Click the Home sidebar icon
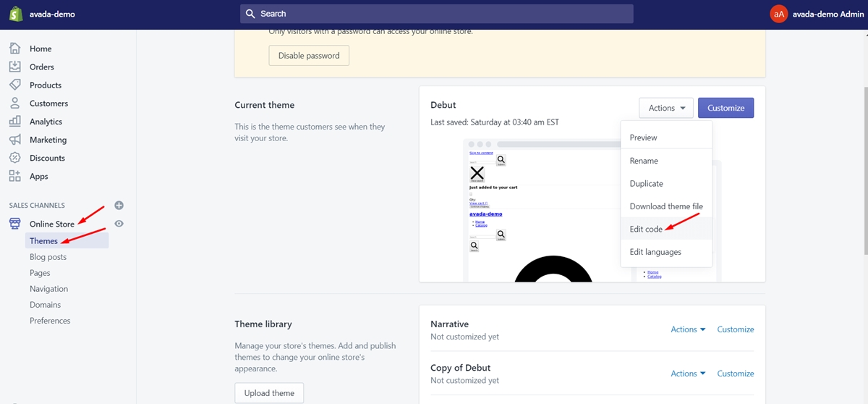The width and height of the screenshot is (868, 404). [14, 49]
